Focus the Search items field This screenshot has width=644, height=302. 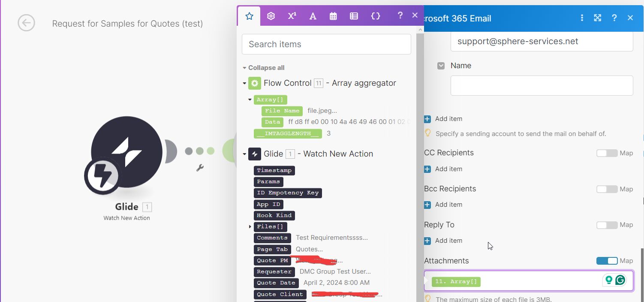(326, 44)
